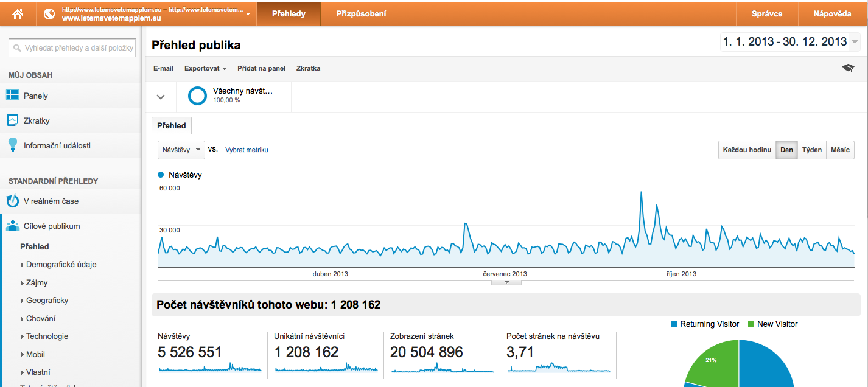The width and height of the screenshot is (868, 387).
Task: Open the Návštěvy metric dropdown
Action: tap(181, 150)
